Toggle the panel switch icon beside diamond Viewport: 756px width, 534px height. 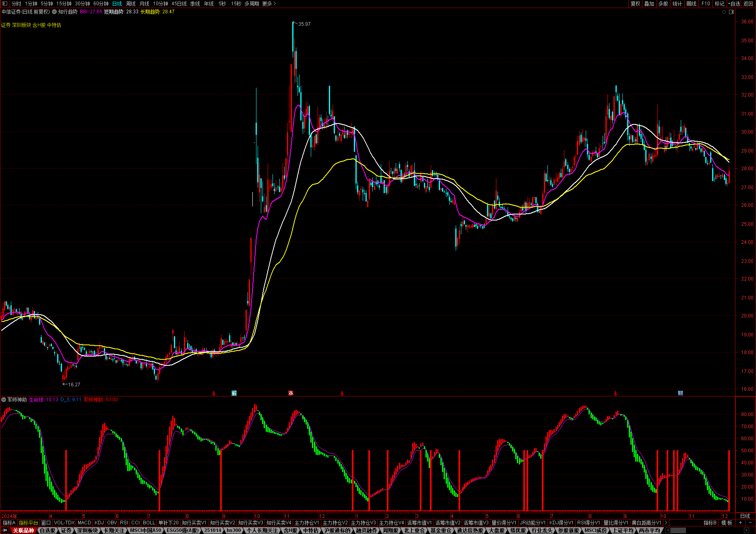coord(731,12)
